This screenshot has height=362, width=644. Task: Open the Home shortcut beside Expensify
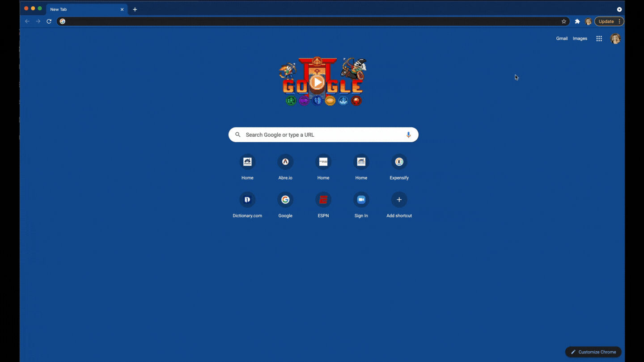coord(361,167)
